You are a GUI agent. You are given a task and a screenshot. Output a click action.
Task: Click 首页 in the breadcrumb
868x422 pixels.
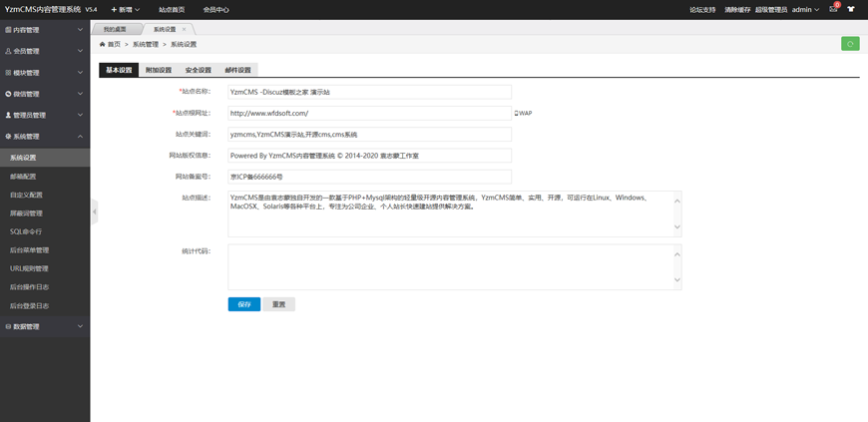pyautogui.click(x=114, y=44)
